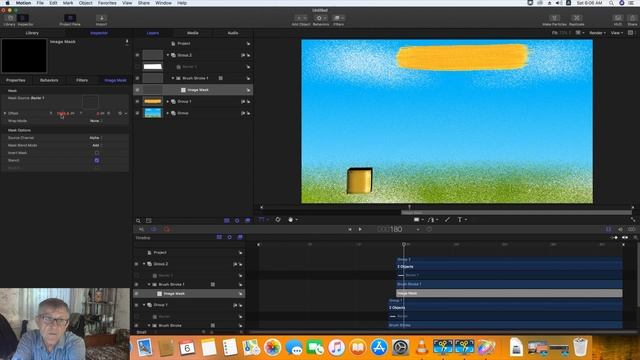Open the View dropdown above canvas
The width and height of the screenshot is (640, 360).
616,33
